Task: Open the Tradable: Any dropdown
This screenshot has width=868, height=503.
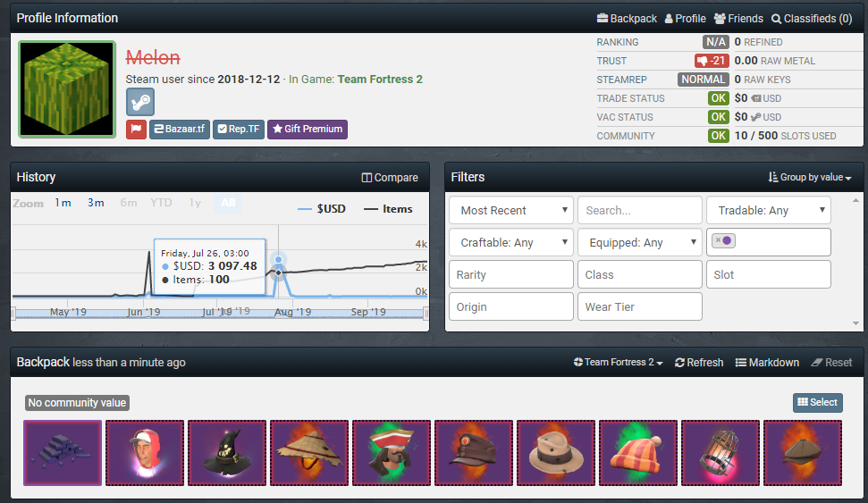Action: point(769,210)
